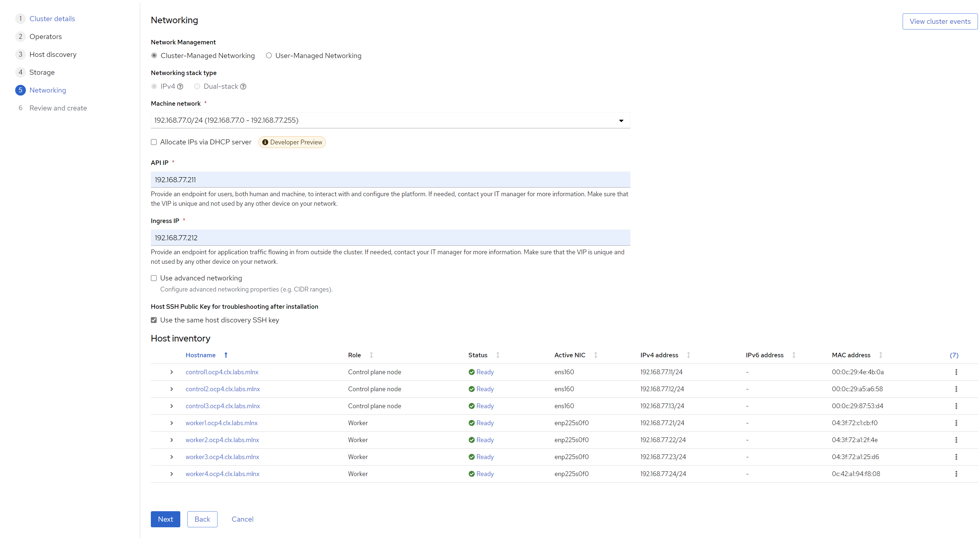The height and width of the screenshot is (538, 980).
Task: Sort host inventory by Status
Action: 498,355
